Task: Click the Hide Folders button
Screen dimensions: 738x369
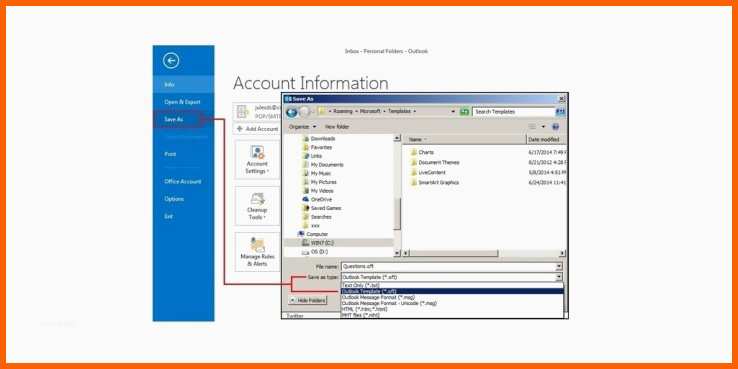Action: 307,300
